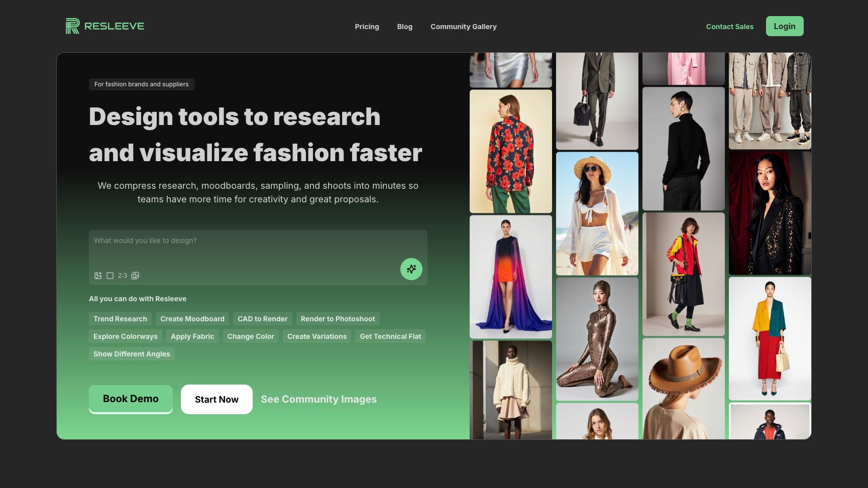Click Contact Sales link
The width and height of the screenshot is (868, 488).
(x=729, y=27)
